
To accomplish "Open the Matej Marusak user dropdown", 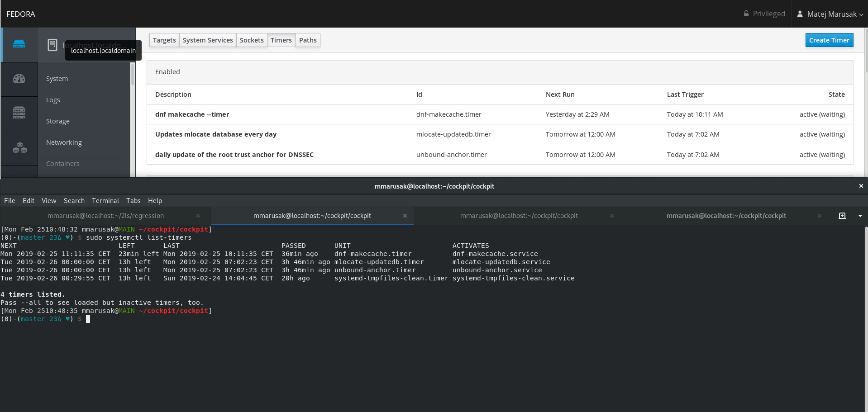I will point(830,14).
